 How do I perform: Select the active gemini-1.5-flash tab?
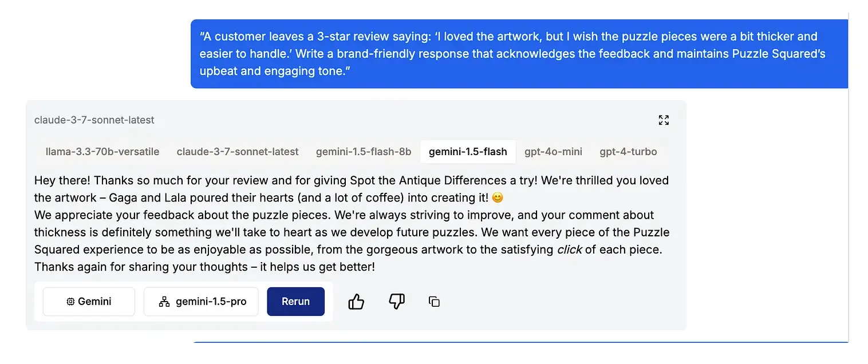click(468, 152)
